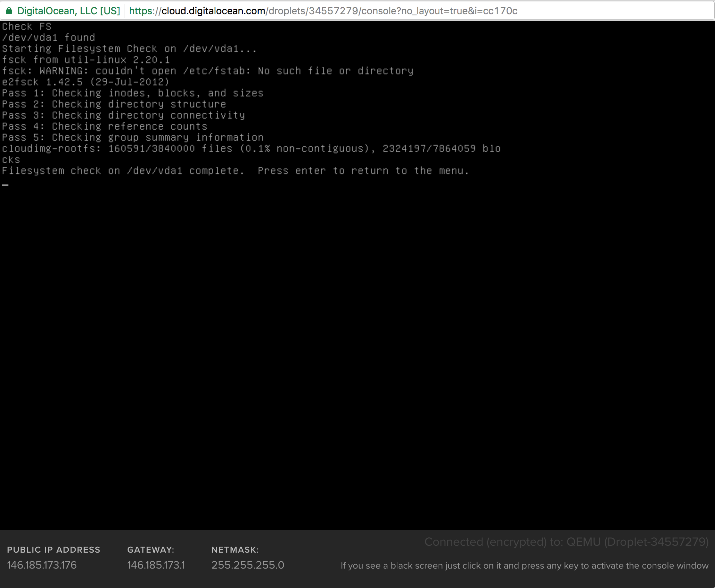Click the DigitalOcean, LLC [US] certificate label
Image resolution: width=715 pixels, height=588 pixels.
click(x=69, y=11)
